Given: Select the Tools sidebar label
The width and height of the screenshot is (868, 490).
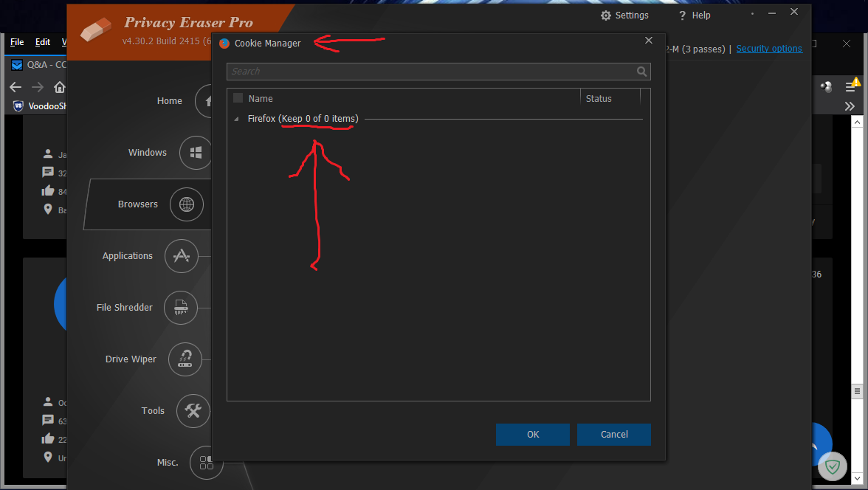Looking at the screenshot, I should pos(153,411).
